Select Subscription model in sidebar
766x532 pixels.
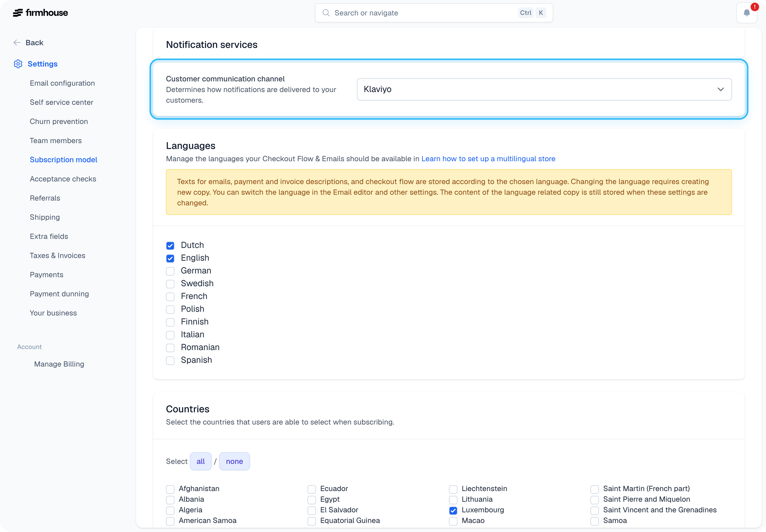[x=63, y=160]
